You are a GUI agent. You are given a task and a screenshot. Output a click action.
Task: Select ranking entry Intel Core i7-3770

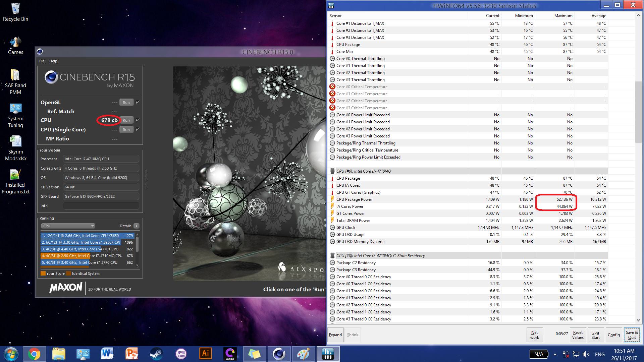tap(87, 262)
